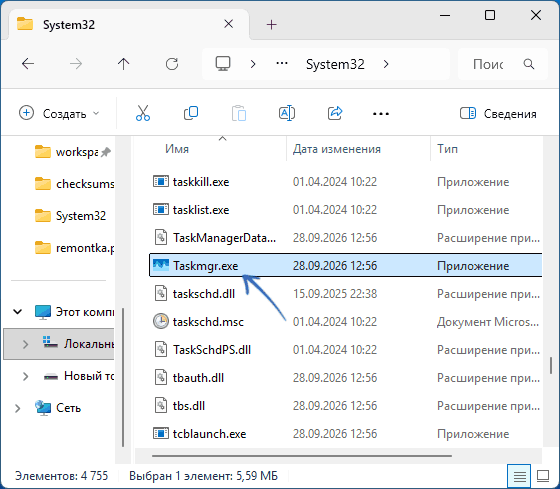This screenshot has height=489, width=560.
Task: Expand the Локальный диск tree node
Action: tap(25, 344)
